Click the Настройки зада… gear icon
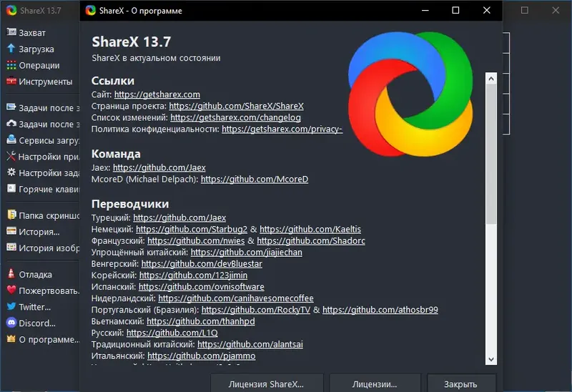The width and height of the screenshot is (572, 392). tap(11, 172)
